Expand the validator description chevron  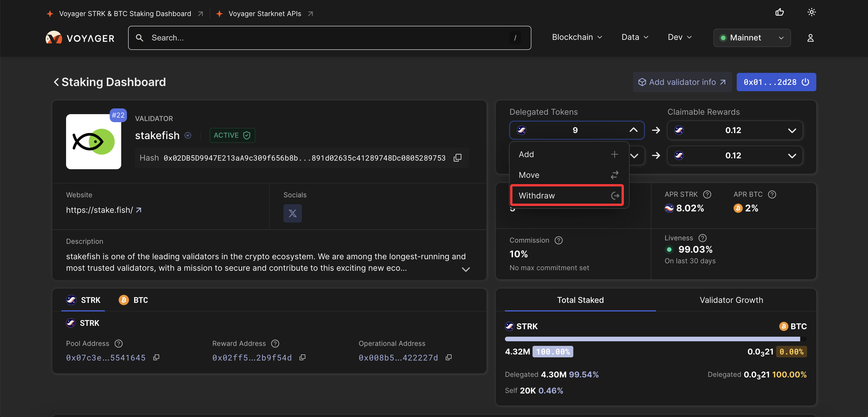pos(466,269)
